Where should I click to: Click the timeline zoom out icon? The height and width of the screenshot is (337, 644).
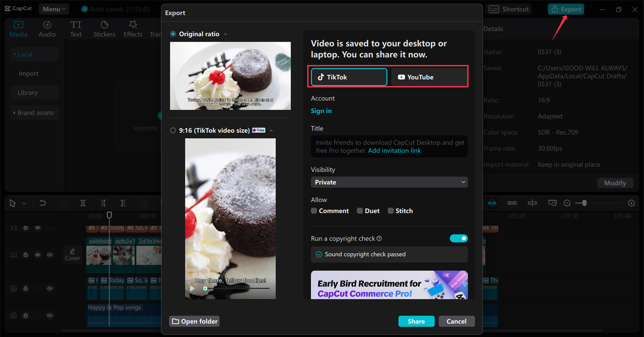[567, 203]
